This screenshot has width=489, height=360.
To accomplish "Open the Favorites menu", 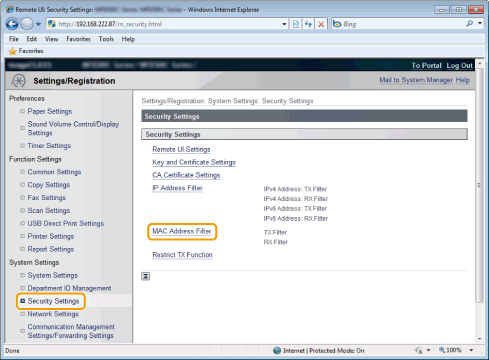I will coord(78,39).
